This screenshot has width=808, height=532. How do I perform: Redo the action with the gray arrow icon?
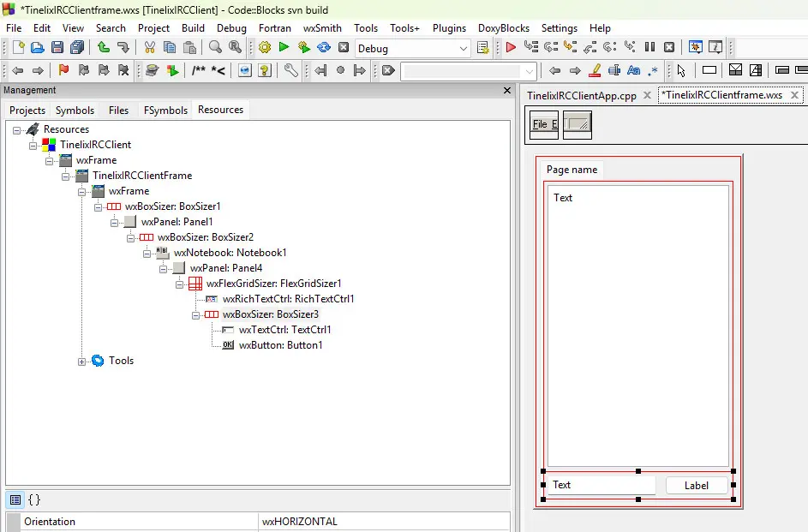[x=123, y=47]
